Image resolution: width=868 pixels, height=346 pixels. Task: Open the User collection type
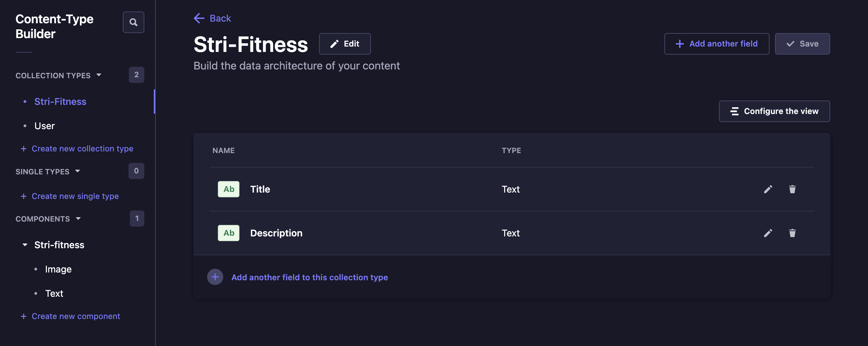pyautogui.click(x=45, y=126)
